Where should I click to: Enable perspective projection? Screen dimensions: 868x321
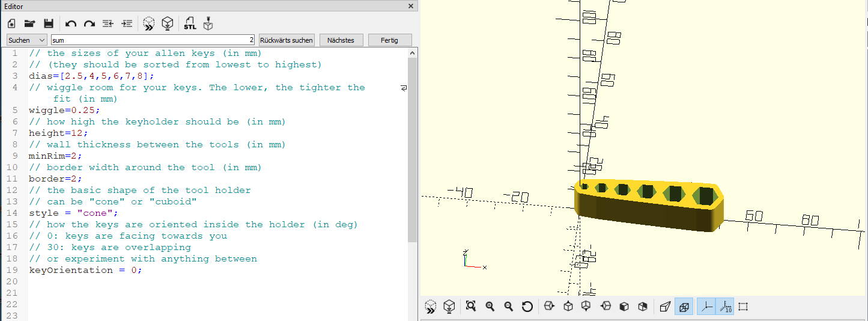(664, 307)
